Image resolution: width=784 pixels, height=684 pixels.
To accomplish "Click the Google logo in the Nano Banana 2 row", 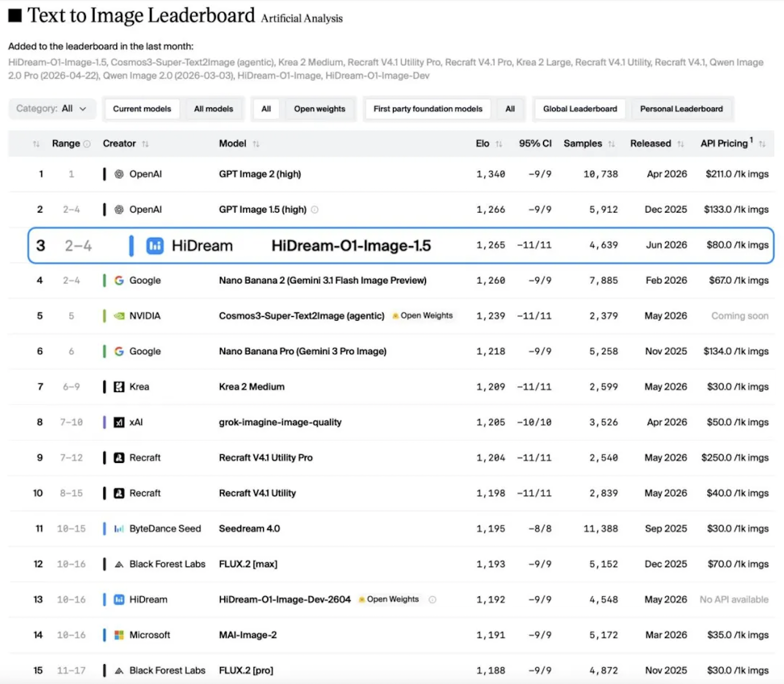I will click(x=119, y=280).
